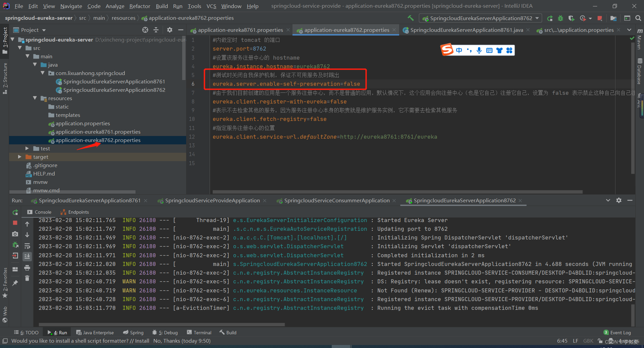This screenshot has width=644, height=348.
Task: Open the Structure side panel
Action: [5, 78]
